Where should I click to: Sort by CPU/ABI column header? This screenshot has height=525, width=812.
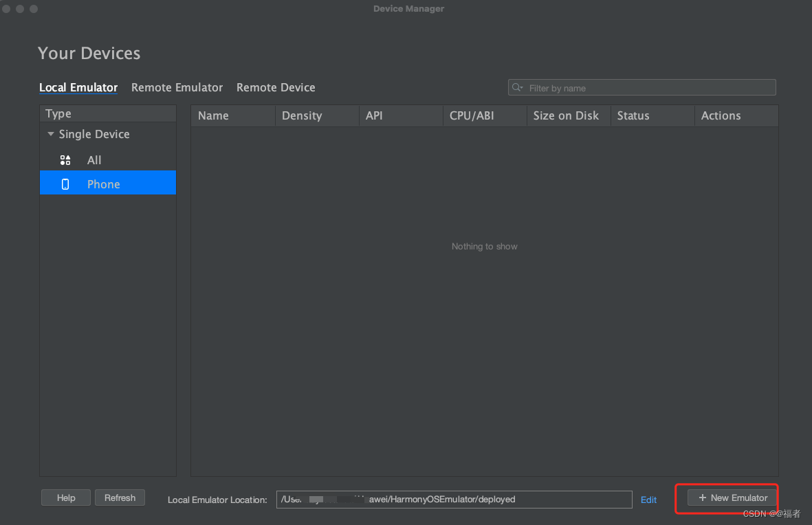(x=485, y=115)
